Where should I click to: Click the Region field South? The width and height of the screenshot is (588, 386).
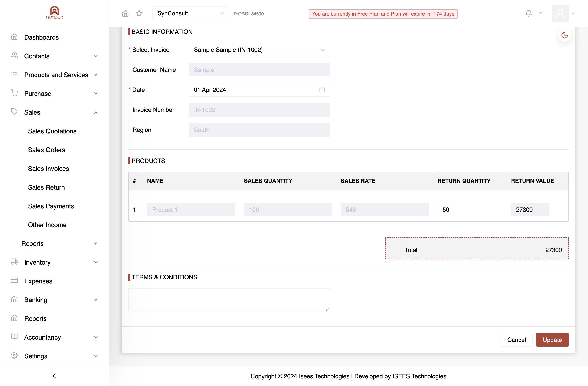[259, 130]
